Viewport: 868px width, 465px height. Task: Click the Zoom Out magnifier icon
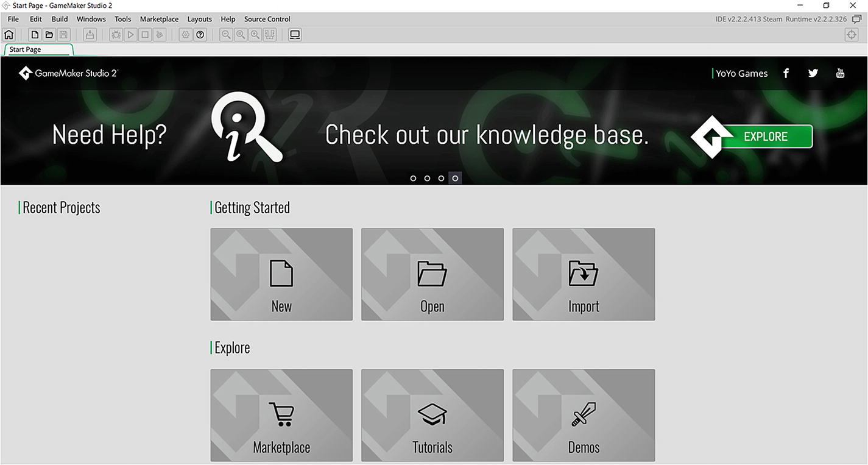(x=226, y=35)
